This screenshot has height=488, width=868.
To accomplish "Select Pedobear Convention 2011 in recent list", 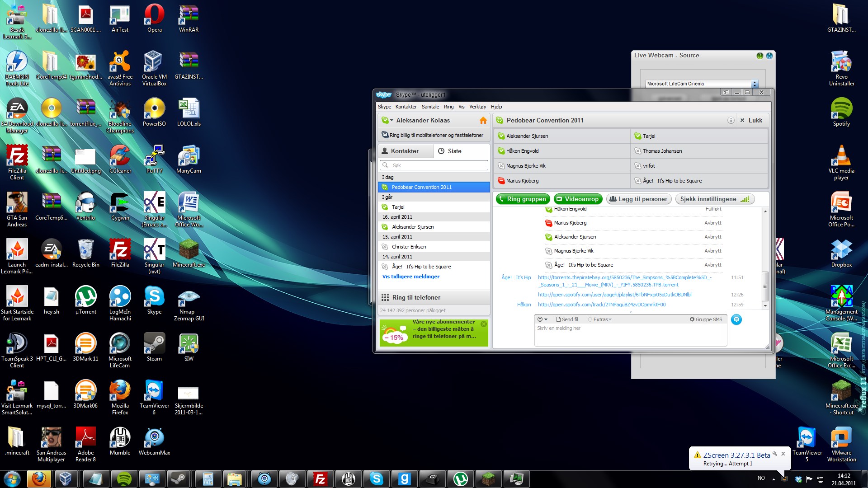I will (x=434, y=187).
